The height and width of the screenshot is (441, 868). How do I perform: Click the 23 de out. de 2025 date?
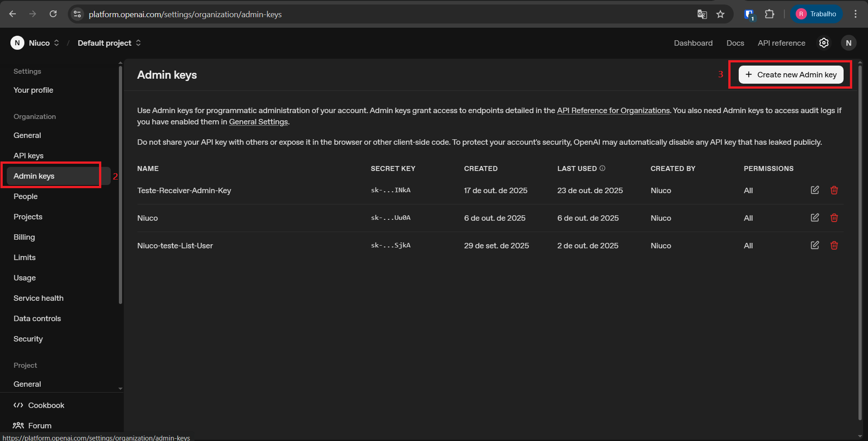pos(590,190)
